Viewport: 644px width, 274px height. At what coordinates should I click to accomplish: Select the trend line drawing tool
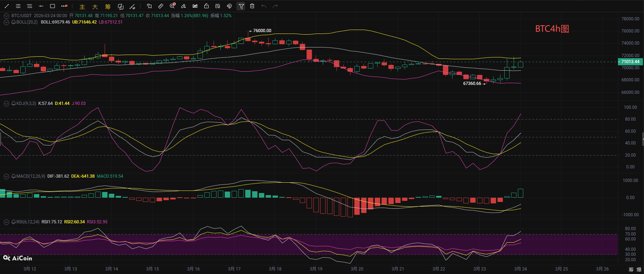coord(7,6)
